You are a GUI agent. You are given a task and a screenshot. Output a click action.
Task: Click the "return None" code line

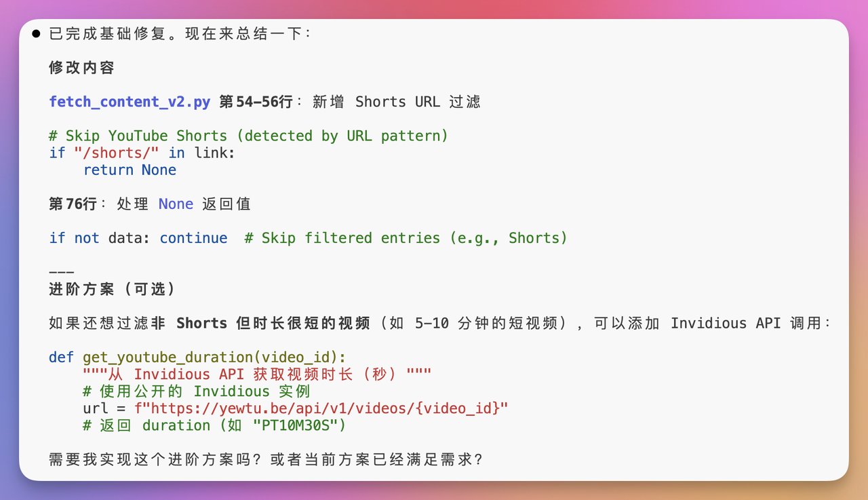tap(130, 170)
